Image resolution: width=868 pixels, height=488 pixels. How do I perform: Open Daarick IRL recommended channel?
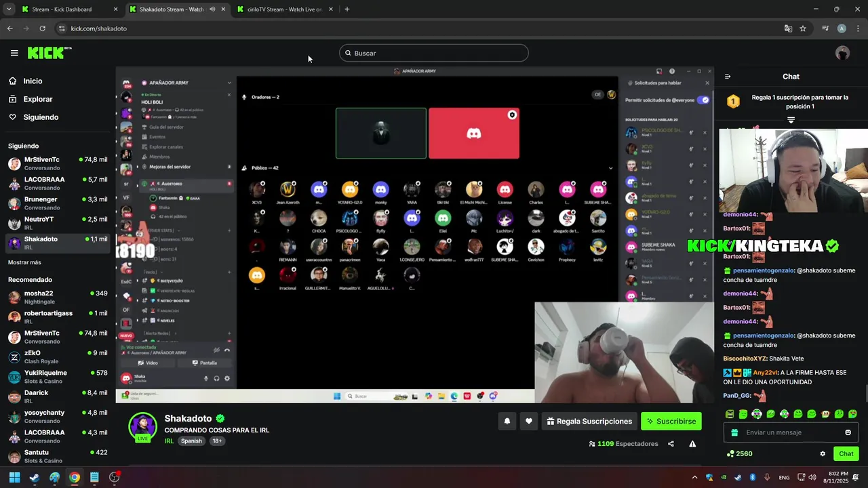tap(58, 396)
